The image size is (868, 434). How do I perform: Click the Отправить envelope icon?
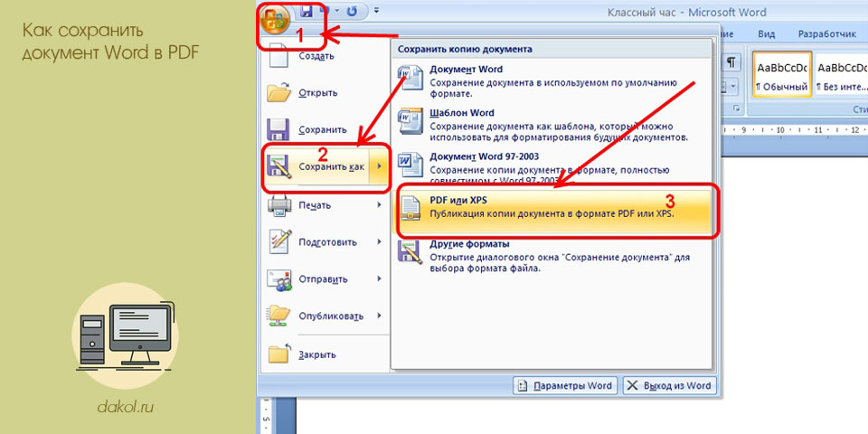pos(279,279)
